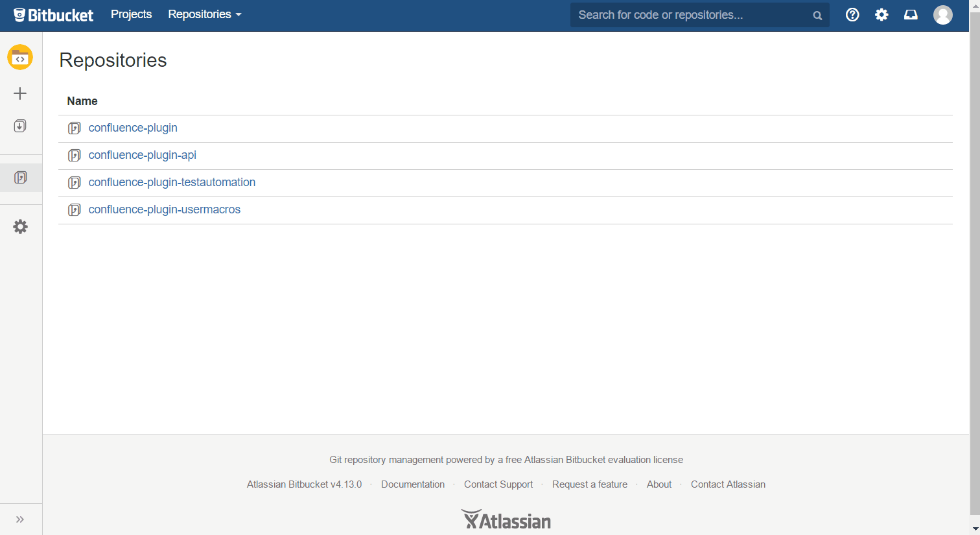
Task: Open the create repository plus icon
Action: pos(20,93)
